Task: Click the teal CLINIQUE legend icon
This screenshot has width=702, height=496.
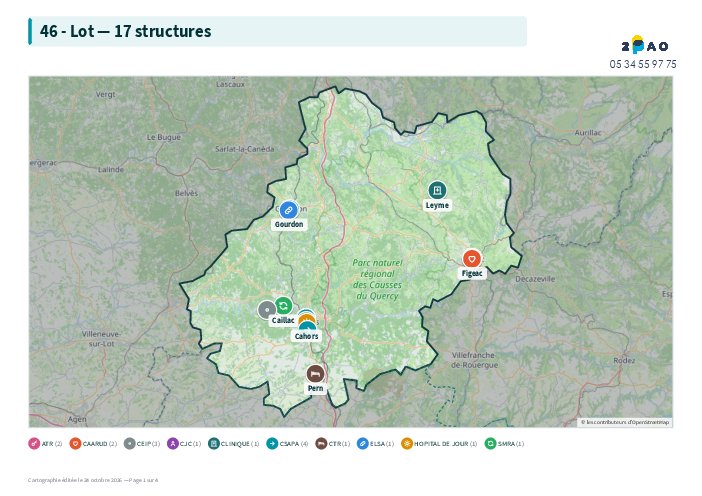Action: [214, 444]
